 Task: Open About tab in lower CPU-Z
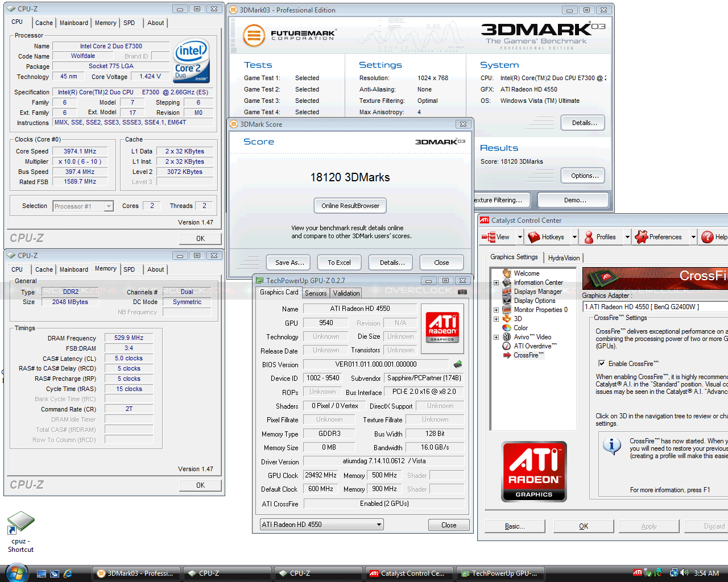(x=155, y=269)
